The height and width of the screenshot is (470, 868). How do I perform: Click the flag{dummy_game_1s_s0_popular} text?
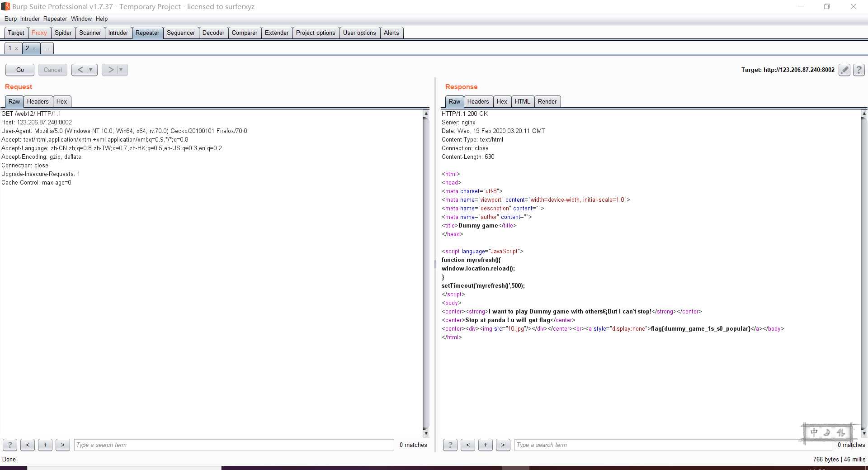(701, 328)
